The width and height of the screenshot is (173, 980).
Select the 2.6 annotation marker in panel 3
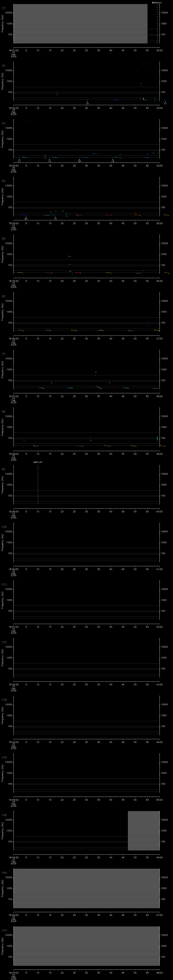(79, 161)
